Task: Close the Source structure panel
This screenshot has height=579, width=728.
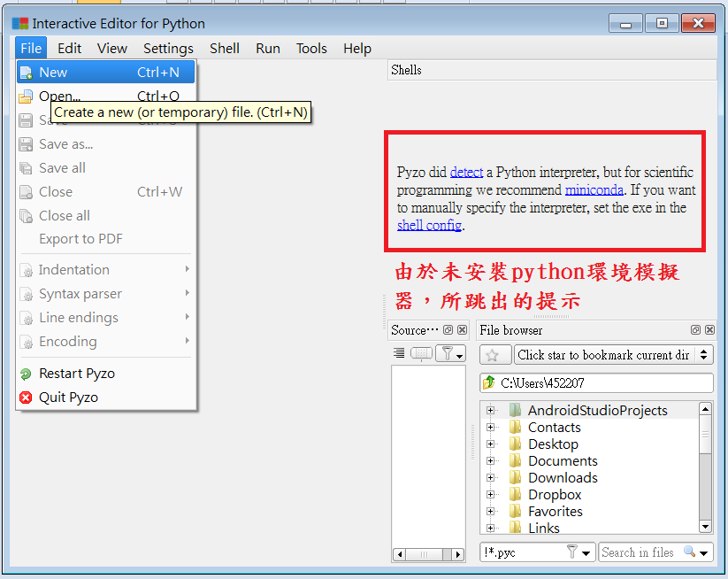Action: (x=462, y=330)
